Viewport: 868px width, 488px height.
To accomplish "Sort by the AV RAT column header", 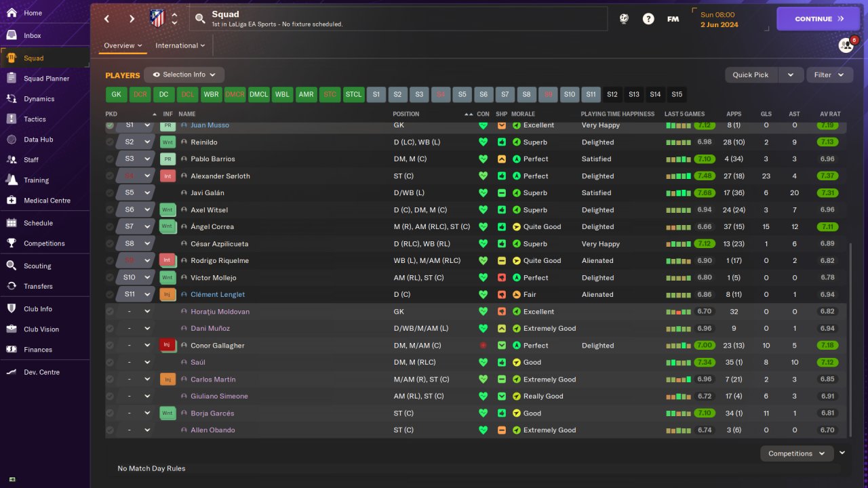I will [x=830, y=114].
